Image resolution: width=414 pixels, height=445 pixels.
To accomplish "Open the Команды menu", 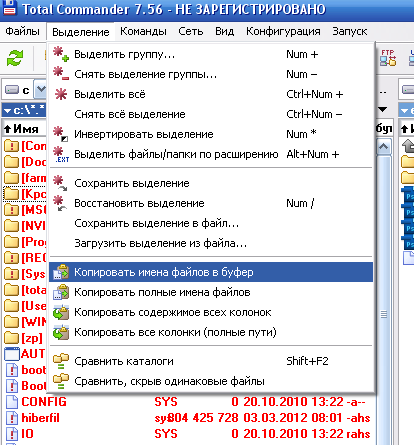I will point(143,31).
